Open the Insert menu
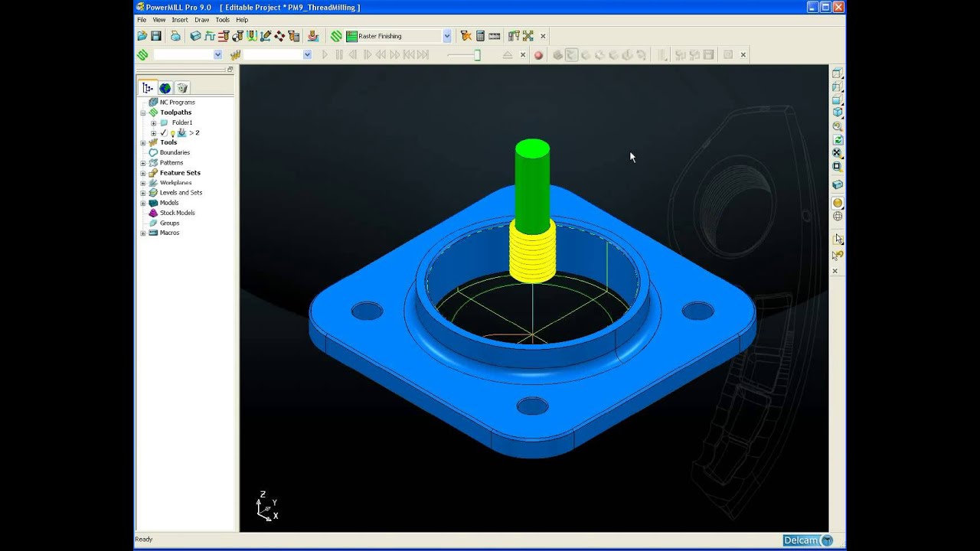Viewport: 980px width, 551px height. click(180, 20)
